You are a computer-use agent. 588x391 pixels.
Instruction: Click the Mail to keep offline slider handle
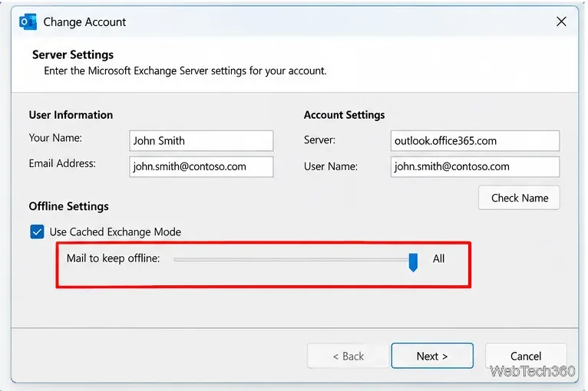413,262
